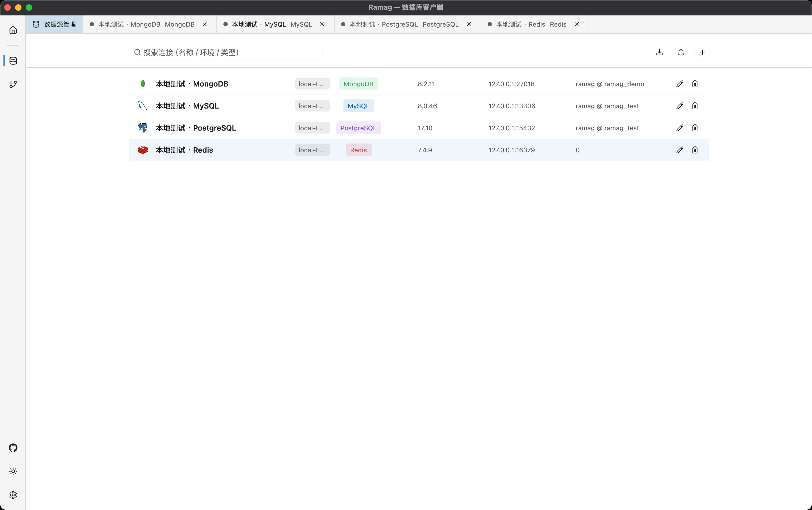Click address 127.0.0.1:27018
The width and height of the screenshot is (812, 510).
(511, 84)
